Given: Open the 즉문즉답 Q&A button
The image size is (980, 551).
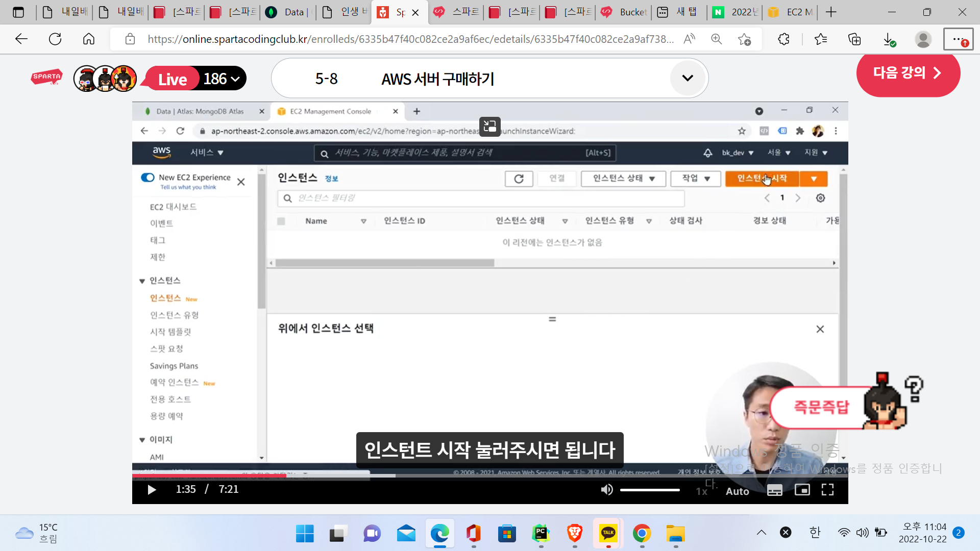Looking at the screenshot, I should (x=821, y=407).
